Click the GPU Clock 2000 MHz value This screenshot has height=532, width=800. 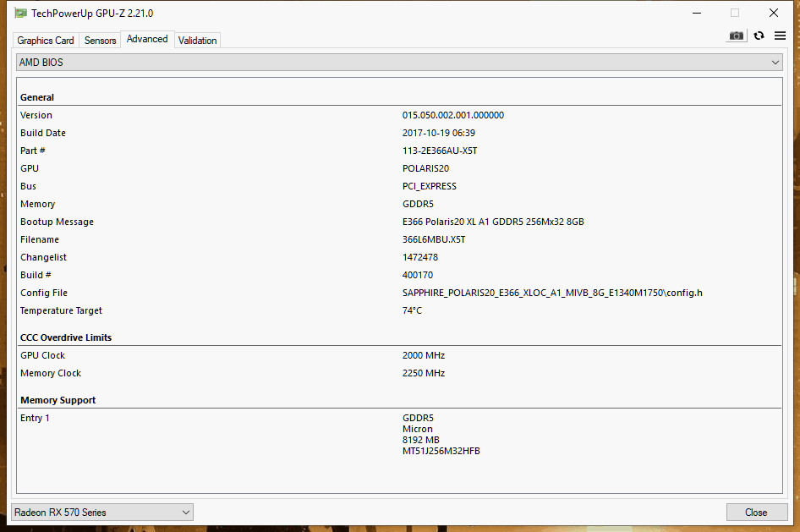(x=424, y=355)
